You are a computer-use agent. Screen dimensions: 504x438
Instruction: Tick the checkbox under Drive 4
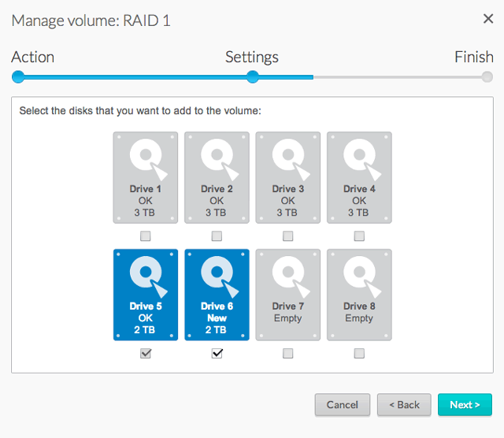pyautogui.click(x=359, y=236)
